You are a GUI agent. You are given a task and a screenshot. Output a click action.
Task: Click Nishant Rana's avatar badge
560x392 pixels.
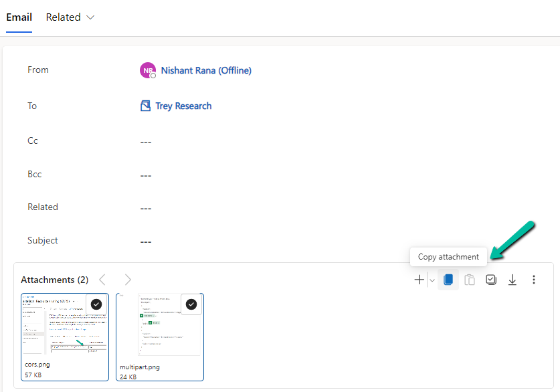point(148,70)
